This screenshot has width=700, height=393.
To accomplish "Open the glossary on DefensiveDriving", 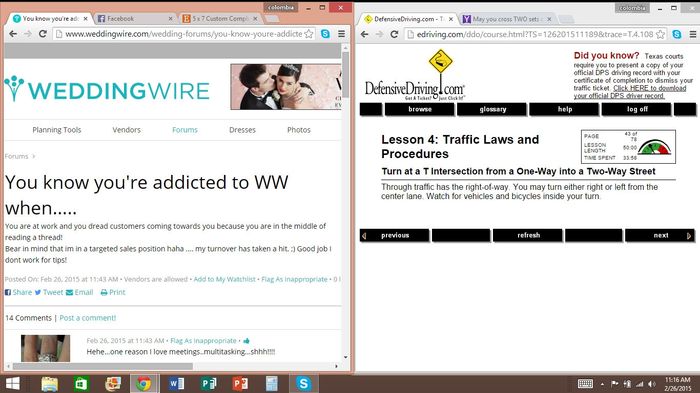I will 492,109.
